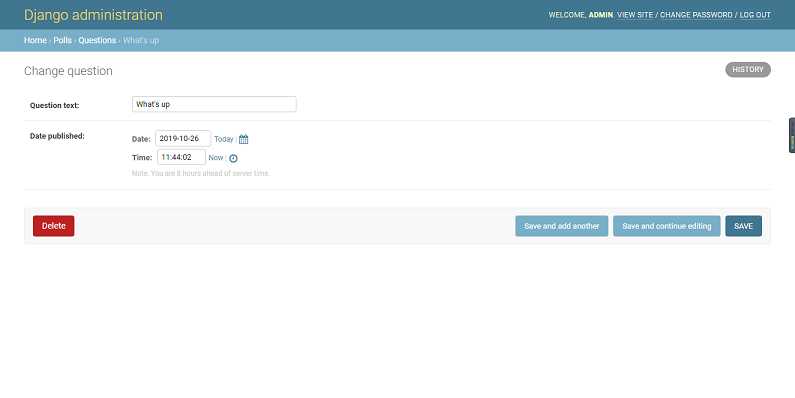Click the VIEW SITE link
The height and width of the screenshot is (398, 795).
(x=635, y=15)
